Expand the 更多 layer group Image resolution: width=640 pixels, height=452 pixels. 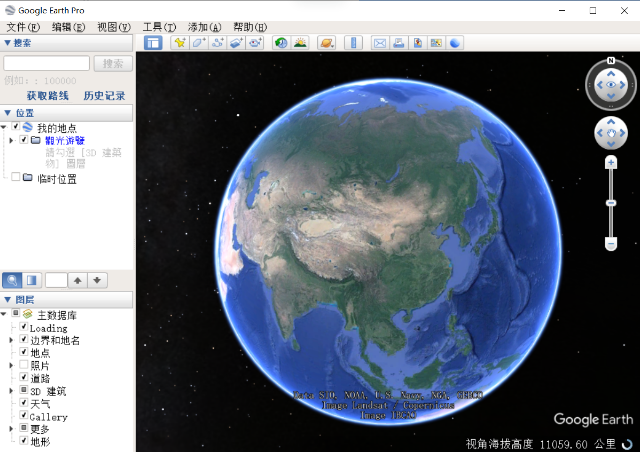tap(11, 428)
